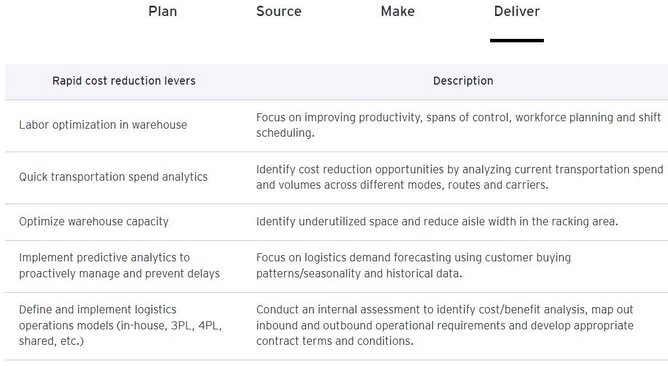Click the active Deliver tab
The height and width of the screenshot is (366, 668).
click(517, 12)
